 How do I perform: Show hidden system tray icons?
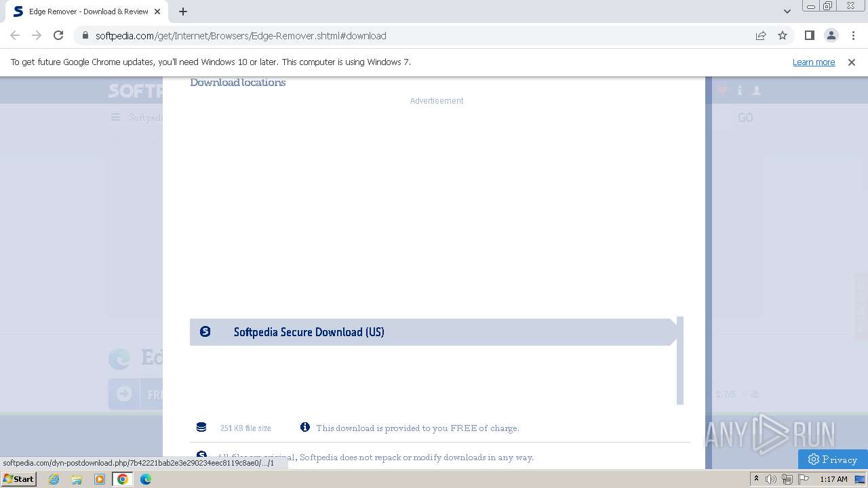(757, 479)
